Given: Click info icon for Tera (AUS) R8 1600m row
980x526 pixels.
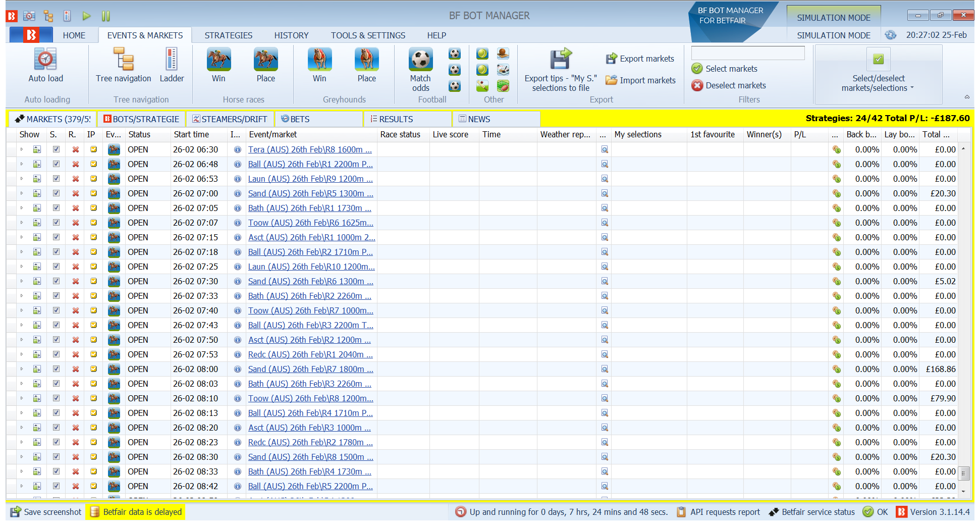Looking at the screenshot, I should [x=237, y=149].
